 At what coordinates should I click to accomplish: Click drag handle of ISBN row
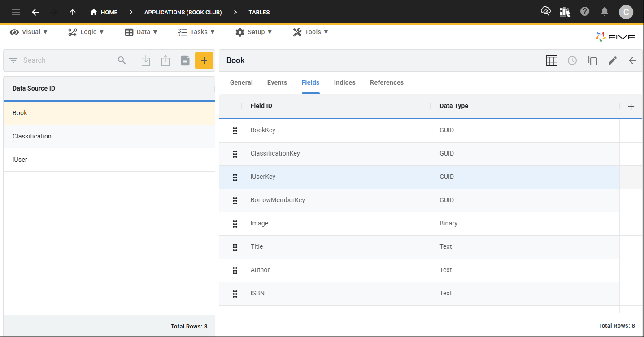(235, 294)
